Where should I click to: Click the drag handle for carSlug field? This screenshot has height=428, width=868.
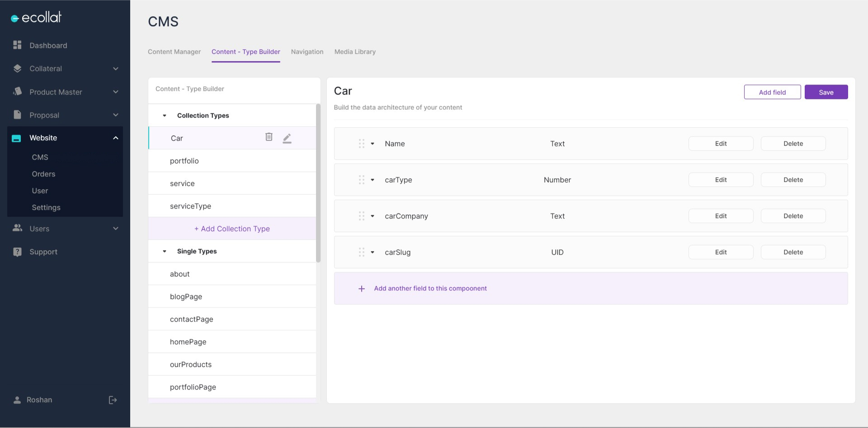(x=362, y=252)
